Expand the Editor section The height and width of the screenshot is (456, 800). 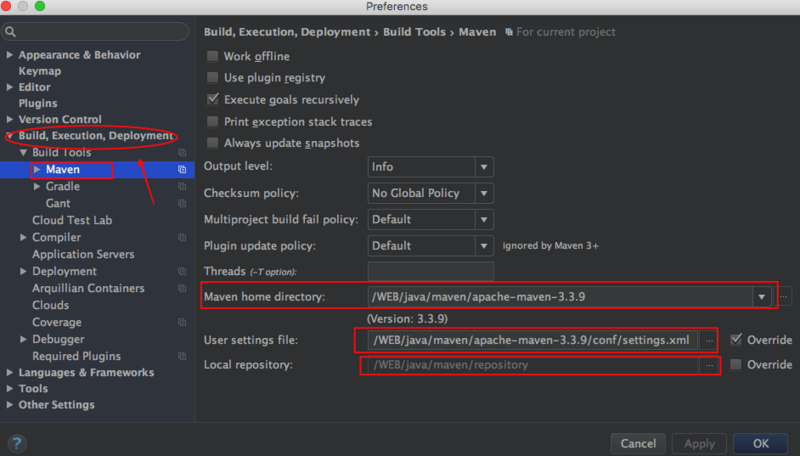[10, 87]
